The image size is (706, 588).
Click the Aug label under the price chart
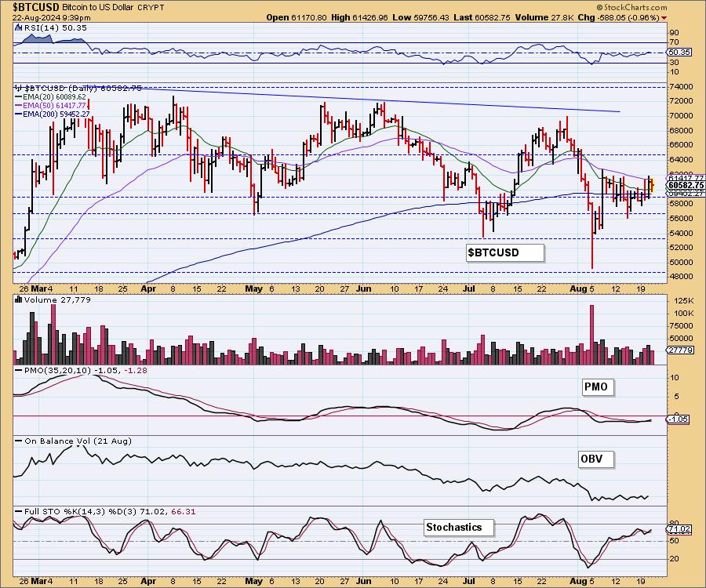point(578,289)
